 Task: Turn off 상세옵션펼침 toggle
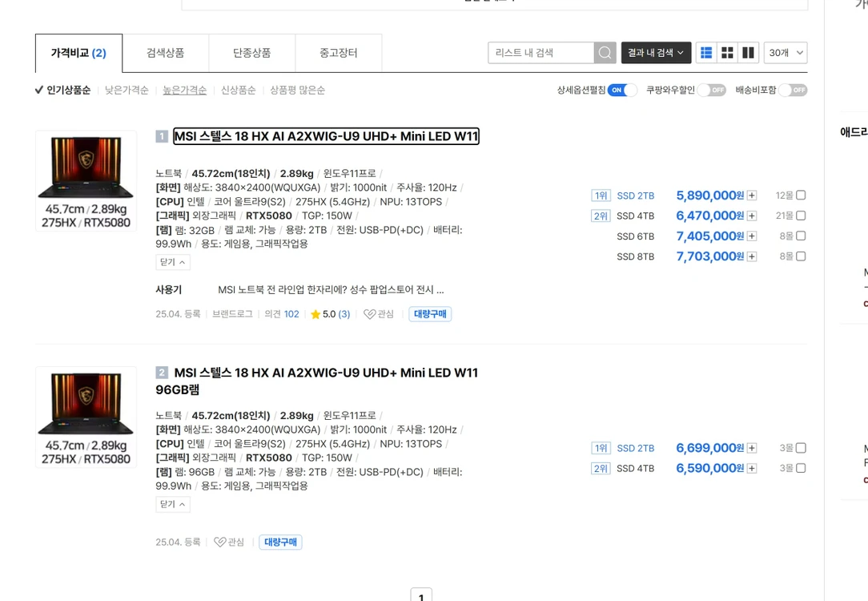[x=622, y=90]
